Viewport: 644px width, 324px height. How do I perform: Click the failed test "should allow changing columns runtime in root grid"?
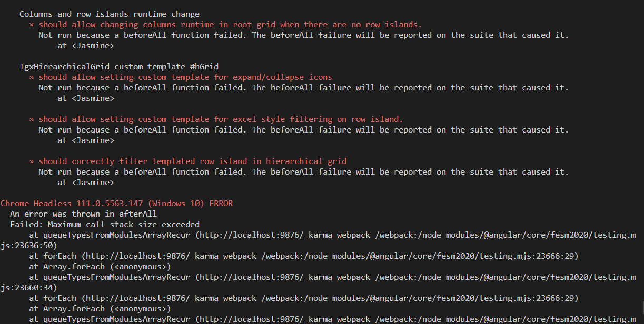[230, 25]
